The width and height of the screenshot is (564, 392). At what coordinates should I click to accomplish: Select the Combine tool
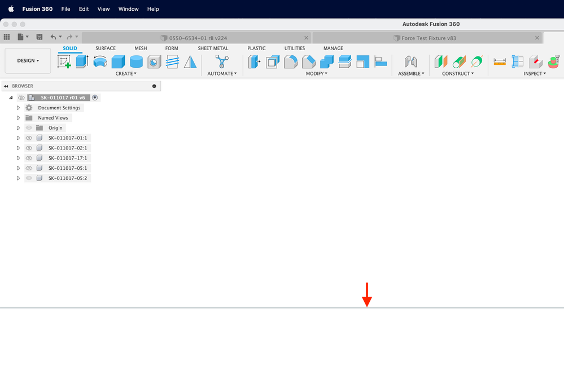[327, 61]
